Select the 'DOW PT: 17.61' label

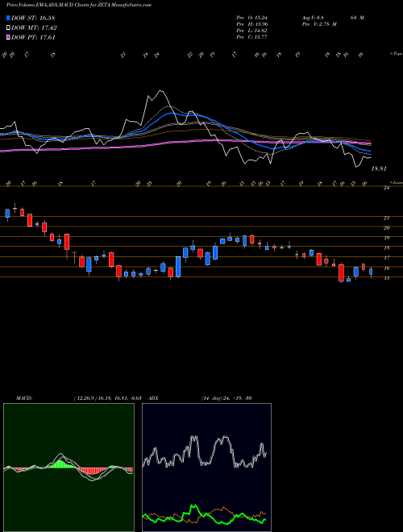click(33, 37)
